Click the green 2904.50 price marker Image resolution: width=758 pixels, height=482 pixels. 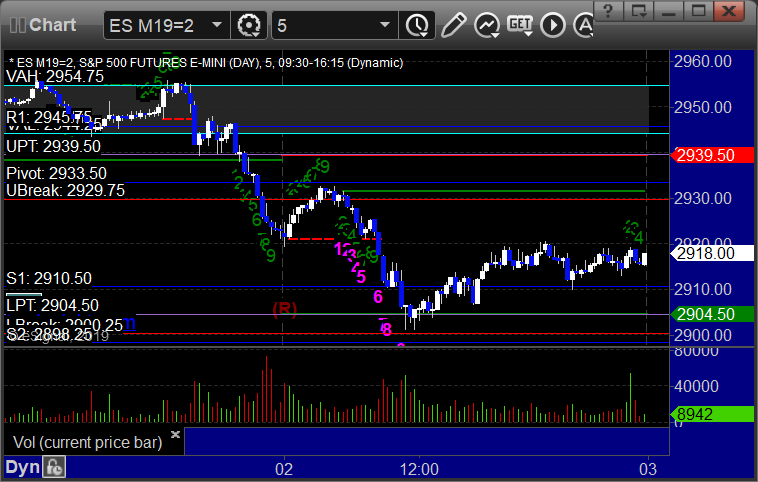712,314
